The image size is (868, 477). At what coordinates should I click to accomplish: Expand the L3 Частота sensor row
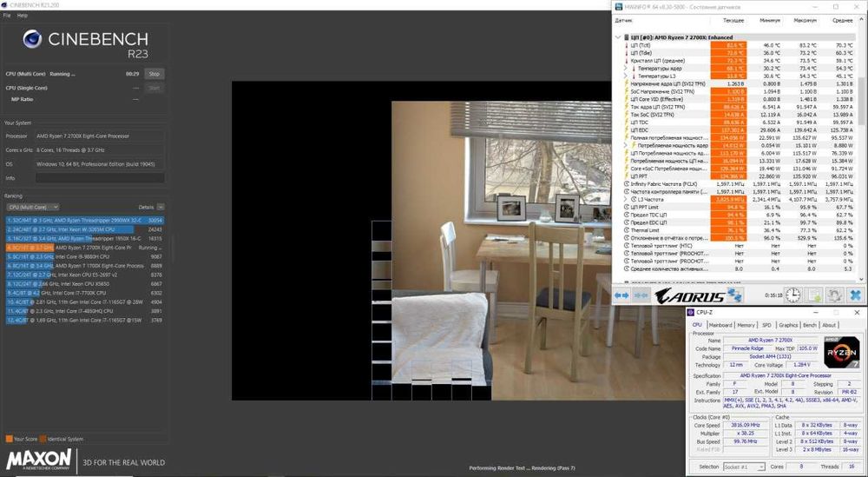point(626,199)
